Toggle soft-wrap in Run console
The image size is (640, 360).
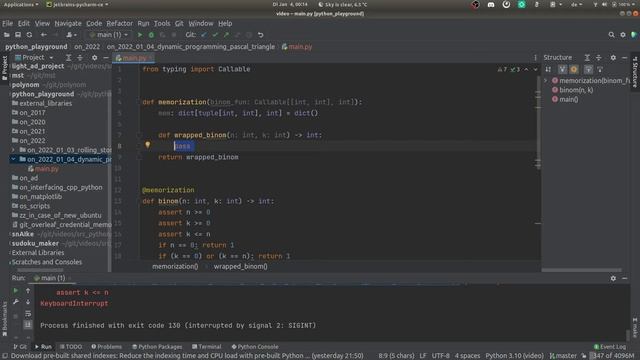[28, 313]
